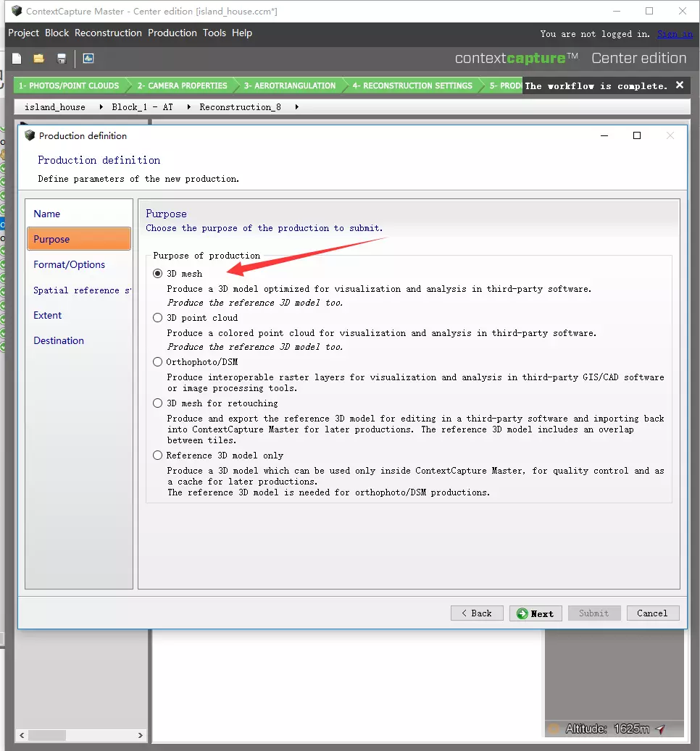This screenshot has width=700, height=751.
Task: Click the Cancel button
Action: (653, 613)
